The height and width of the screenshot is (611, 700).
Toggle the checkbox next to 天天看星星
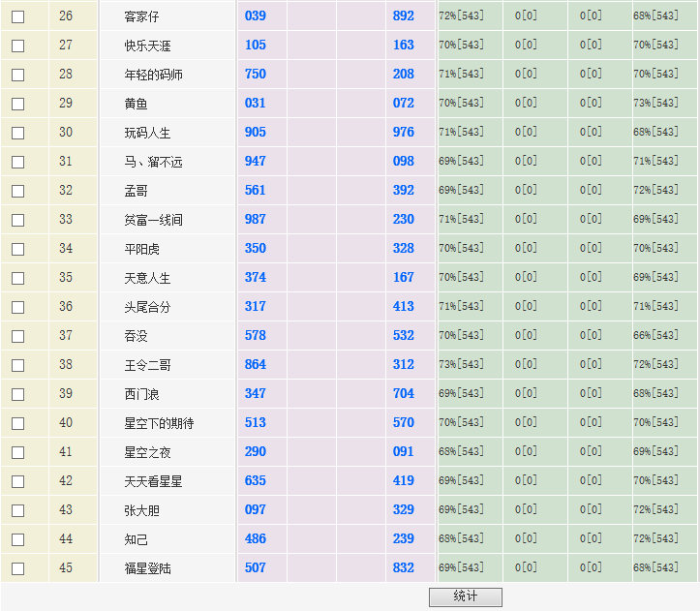[x=17, y=481]
